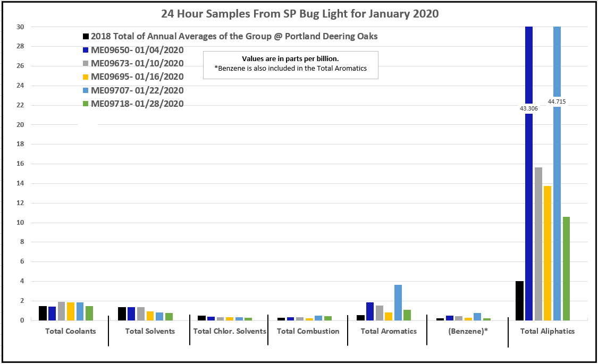Image resolution: width=598 pixels, height=364 pixels.
Task: Select the light blue ME09707 legend swatch
Action: coord(85,90)
